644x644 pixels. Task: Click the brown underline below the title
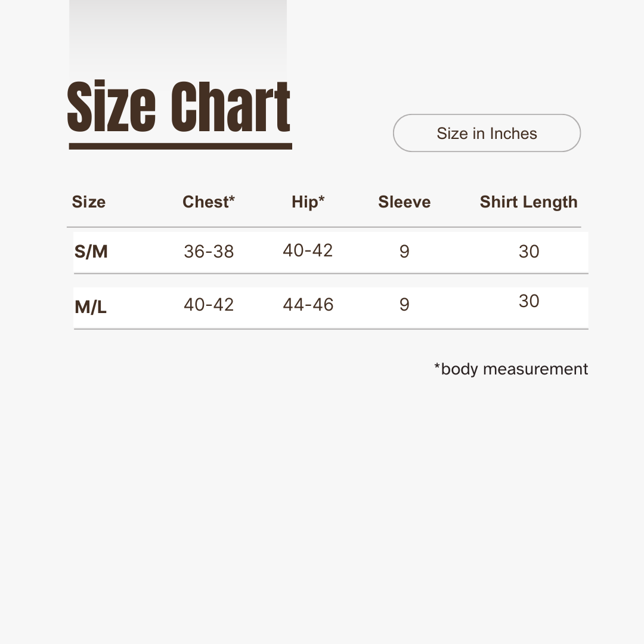[x=180, y=146]
